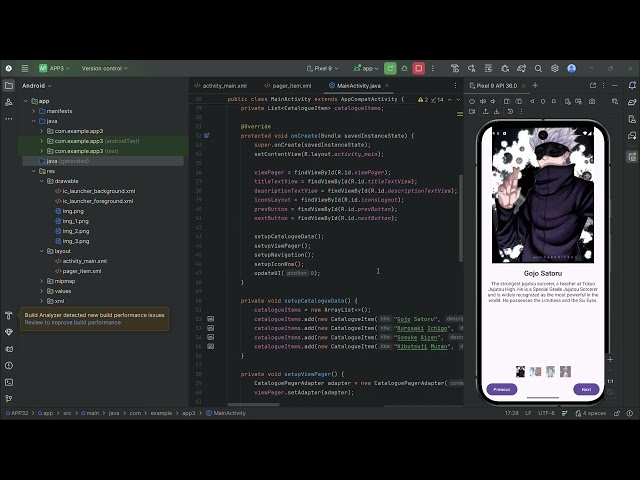Open Search Everywhere magnifier icon
This screenshot has width=640, height=480.
(538, 69)
